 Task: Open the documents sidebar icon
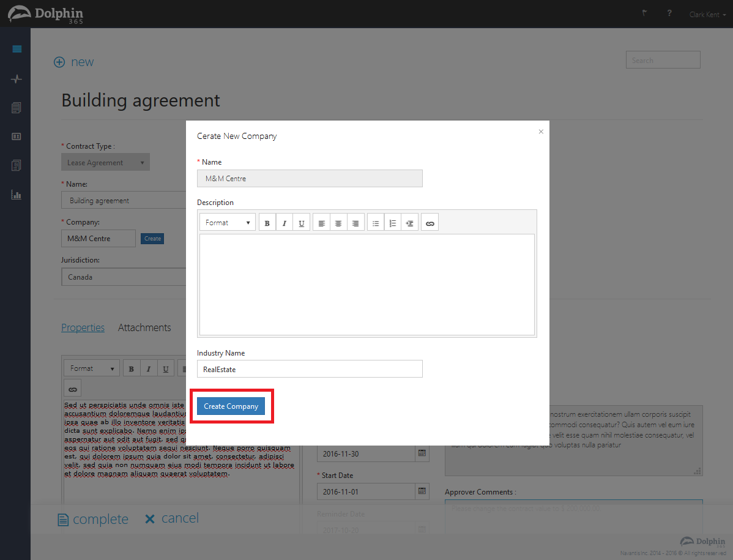pyautogui.click(x=17, y=108)
